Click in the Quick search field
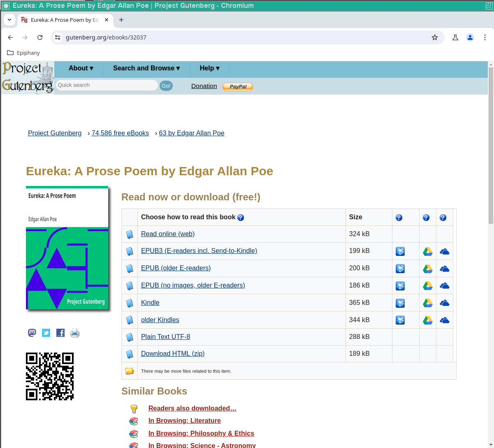Image resolution: width=494 pixels, height=448 pixels. (107, 85)
